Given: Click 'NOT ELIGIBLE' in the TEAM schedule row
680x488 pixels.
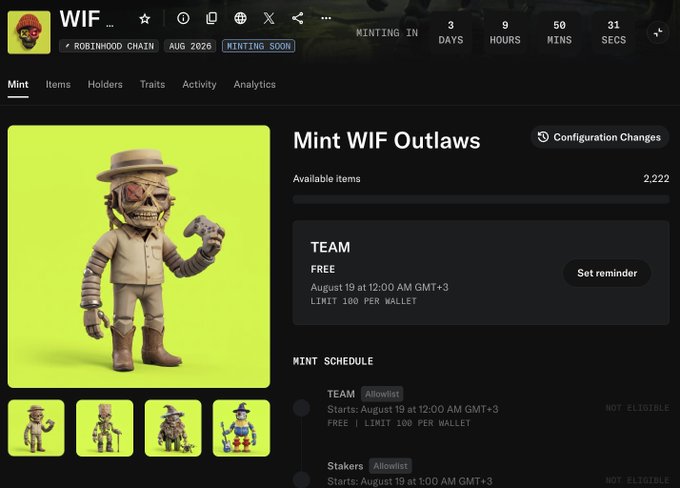Looking at the screenshot, I should point(637,408).
